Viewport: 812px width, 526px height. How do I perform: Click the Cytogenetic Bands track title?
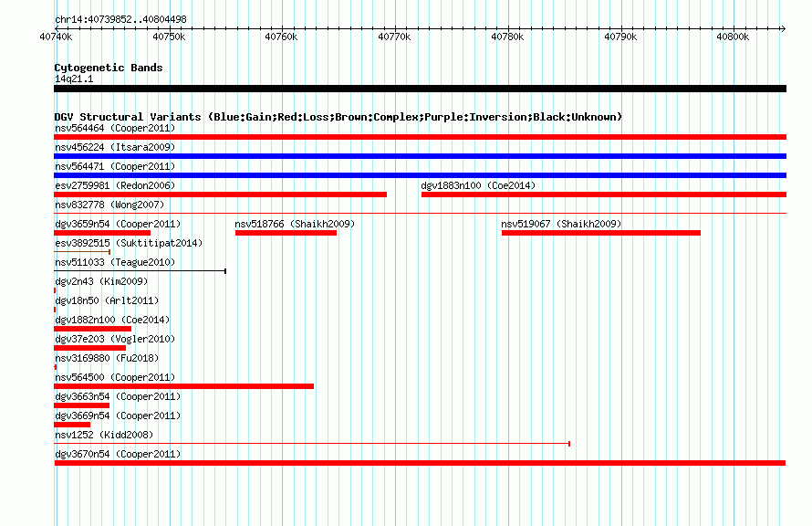coord(109,68)
